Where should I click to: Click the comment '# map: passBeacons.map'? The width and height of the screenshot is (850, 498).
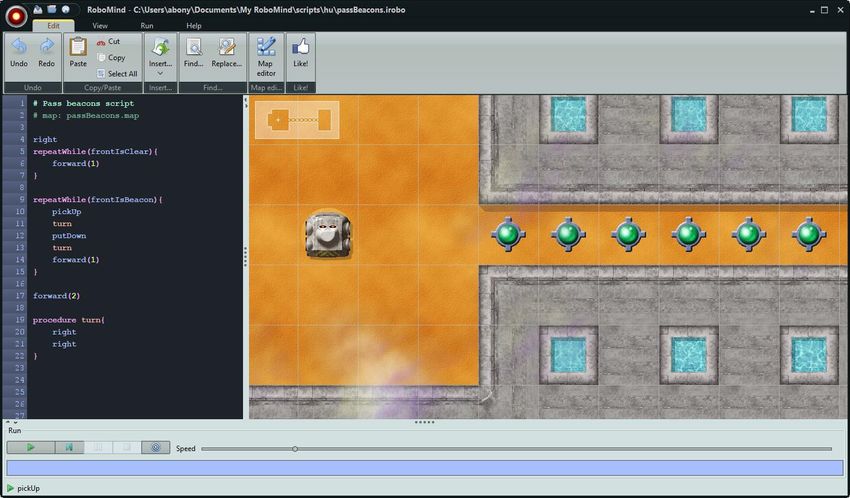click(86, 115)
